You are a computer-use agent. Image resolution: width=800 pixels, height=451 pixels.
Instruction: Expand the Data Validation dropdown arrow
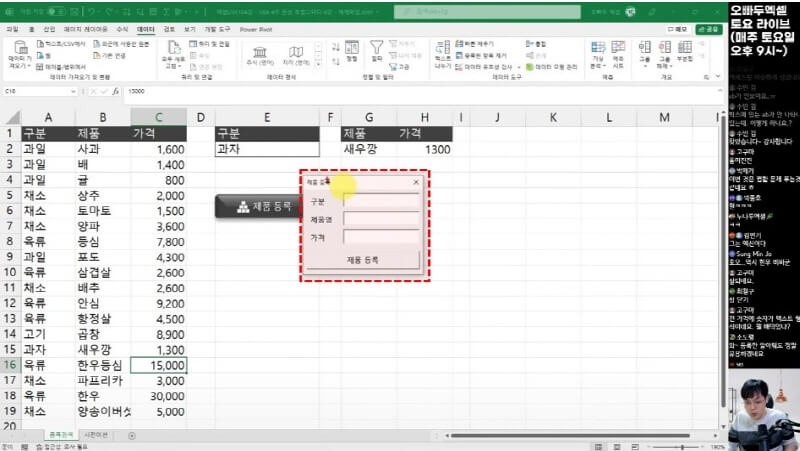(x=518, y=67)
